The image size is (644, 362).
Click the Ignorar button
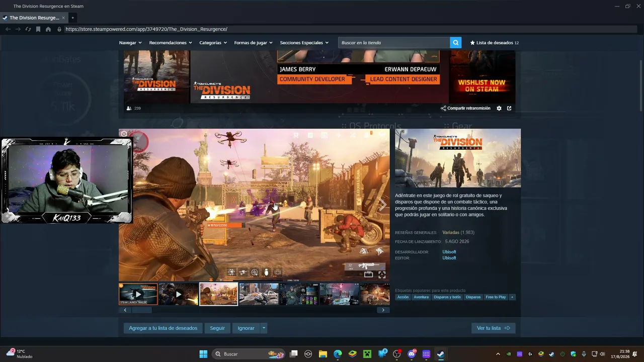coord(246,328)
